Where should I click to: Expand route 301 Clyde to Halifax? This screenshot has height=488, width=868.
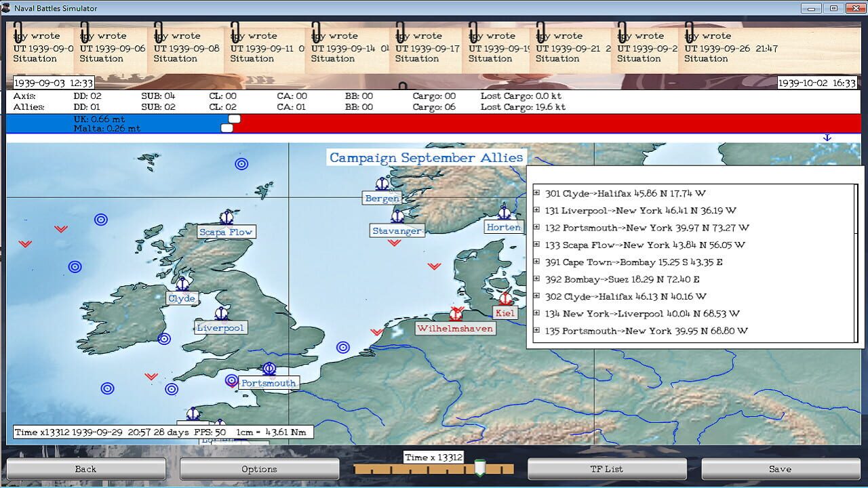(x=536, y=193)
